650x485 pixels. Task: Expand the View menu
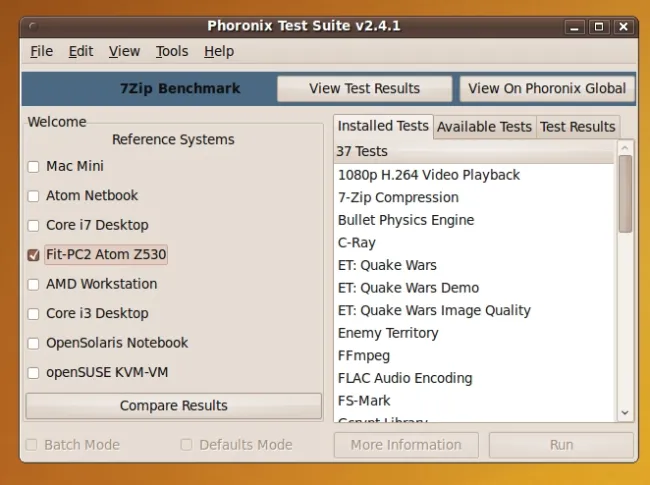(x=124, y=51)
